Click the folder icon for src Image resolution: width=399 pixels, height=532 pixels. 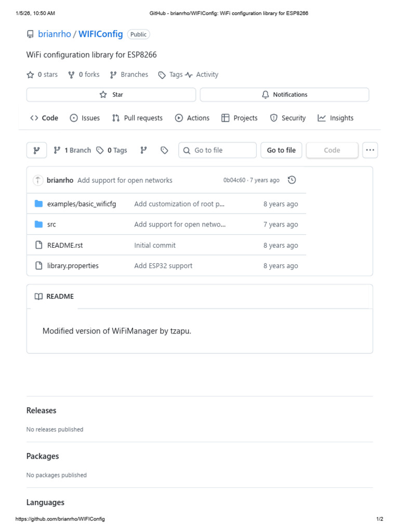[38, 224]
